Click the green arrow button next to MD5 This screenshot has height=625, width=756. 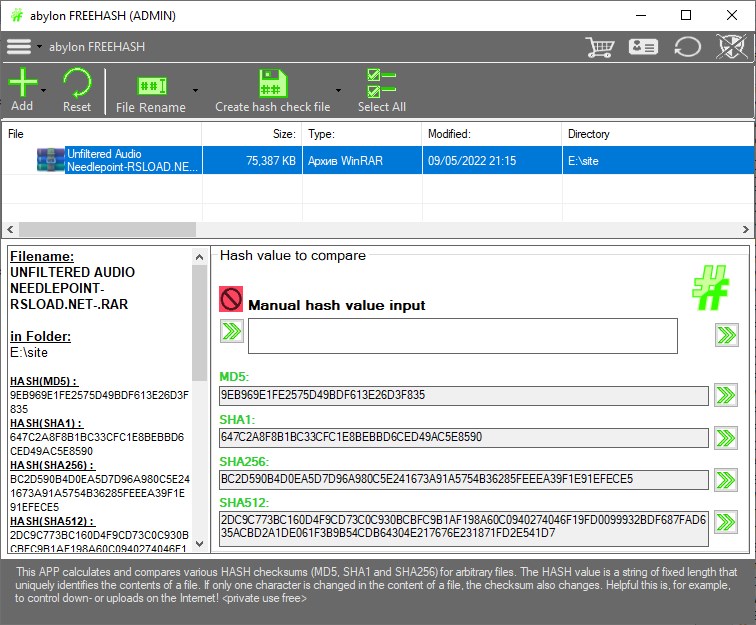click(726, 395)
